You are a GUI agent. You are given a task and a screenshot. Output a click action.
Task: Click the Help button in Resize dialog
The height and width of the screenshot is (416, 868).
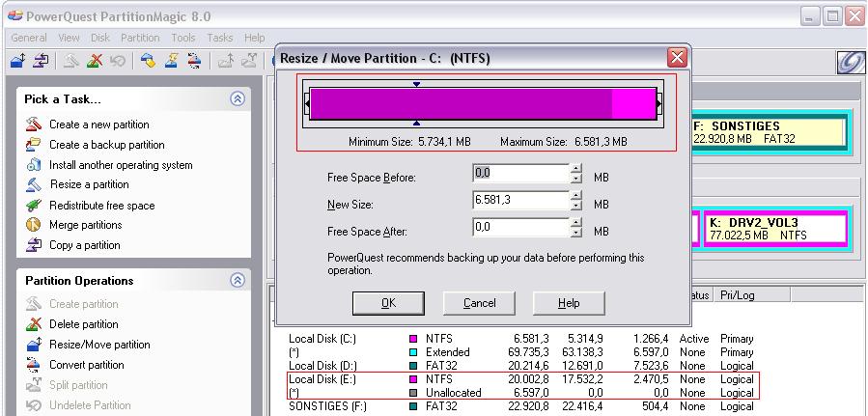[569, 303]
